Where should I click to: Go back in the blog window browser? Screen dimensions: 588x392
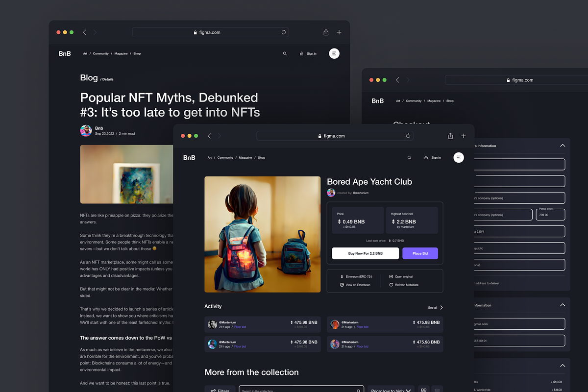pyautogui.click(x=85, y=32)
